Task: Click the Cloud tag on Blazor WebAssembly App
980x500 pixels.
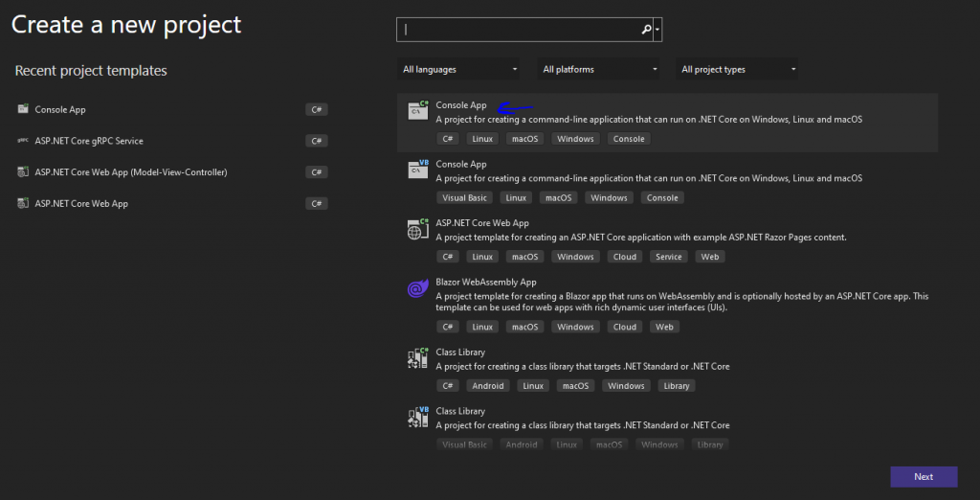Action: point(624,327)
